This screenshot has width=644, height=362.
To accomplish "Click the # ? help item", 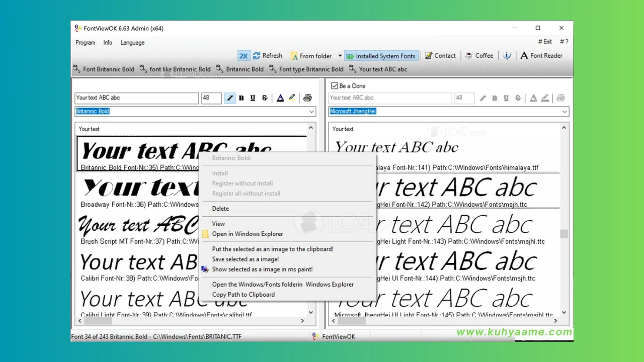I will tap(564, 42).
